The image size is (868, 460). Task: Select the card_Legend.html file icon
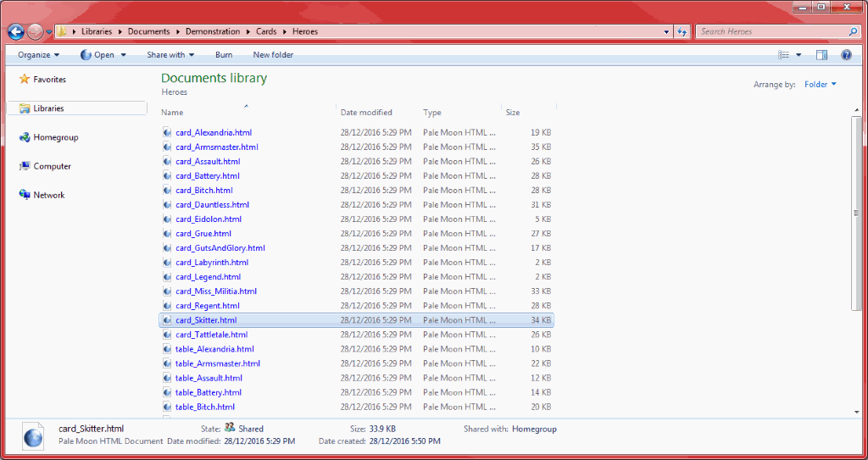(167, 277)
